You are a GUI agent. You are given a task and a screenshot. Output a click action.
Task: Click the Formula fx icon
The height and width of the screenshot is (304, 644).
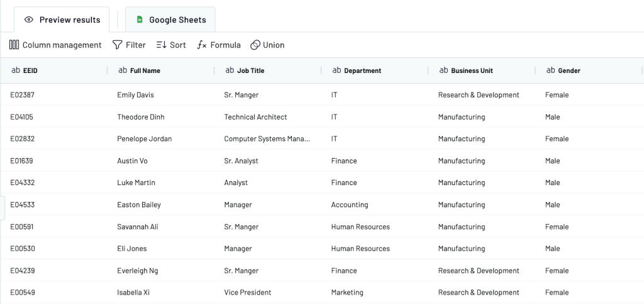click(202, 45)
